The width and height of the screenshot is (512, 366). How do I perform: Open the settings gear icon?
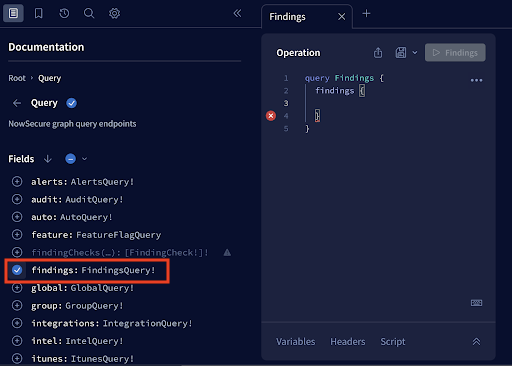click(x=114, y=13)
